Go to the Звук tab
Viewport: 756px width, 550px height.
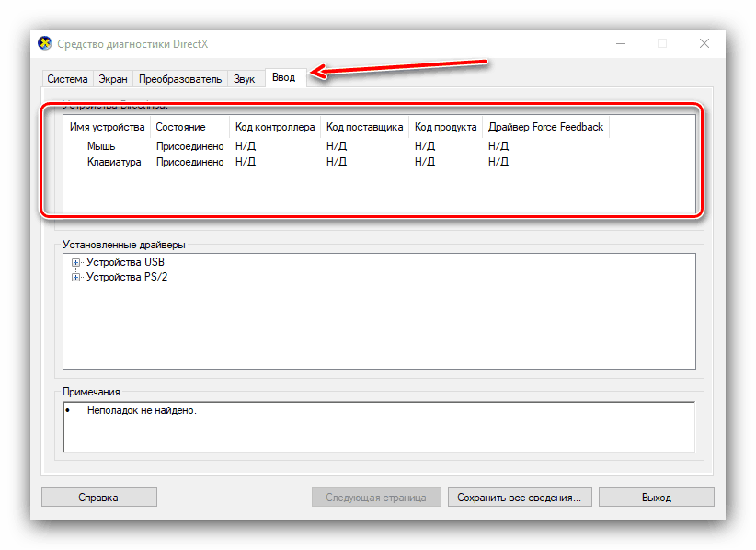tap(244, 79)
